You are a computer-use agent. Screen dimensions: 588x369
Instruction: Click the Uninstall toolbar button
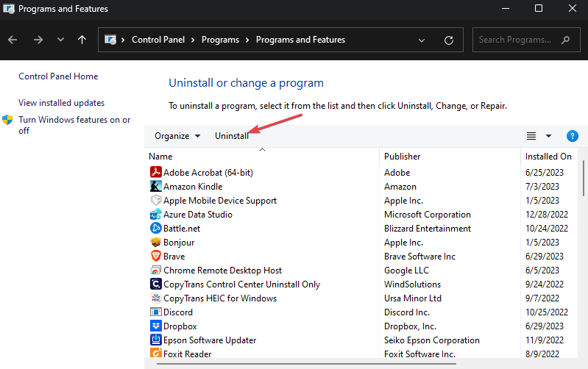232,136
